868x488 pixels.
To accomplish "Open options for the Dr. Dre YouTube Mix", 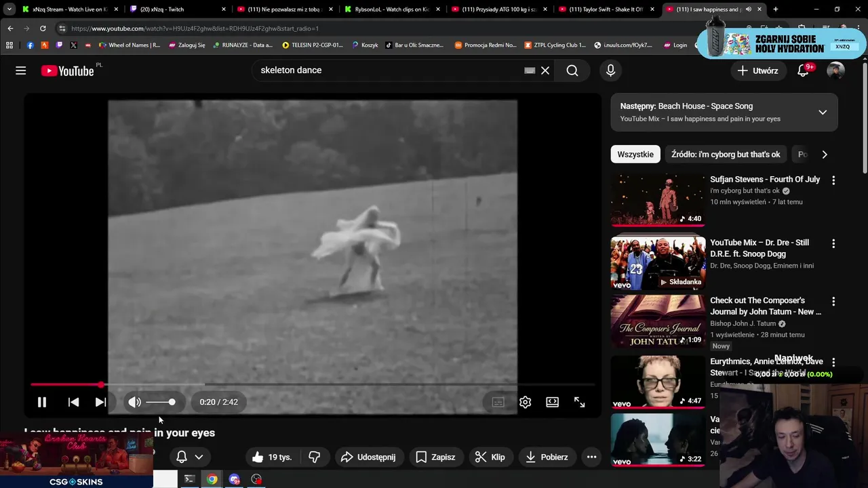I will pyautogui.click(x=833, y=243).
